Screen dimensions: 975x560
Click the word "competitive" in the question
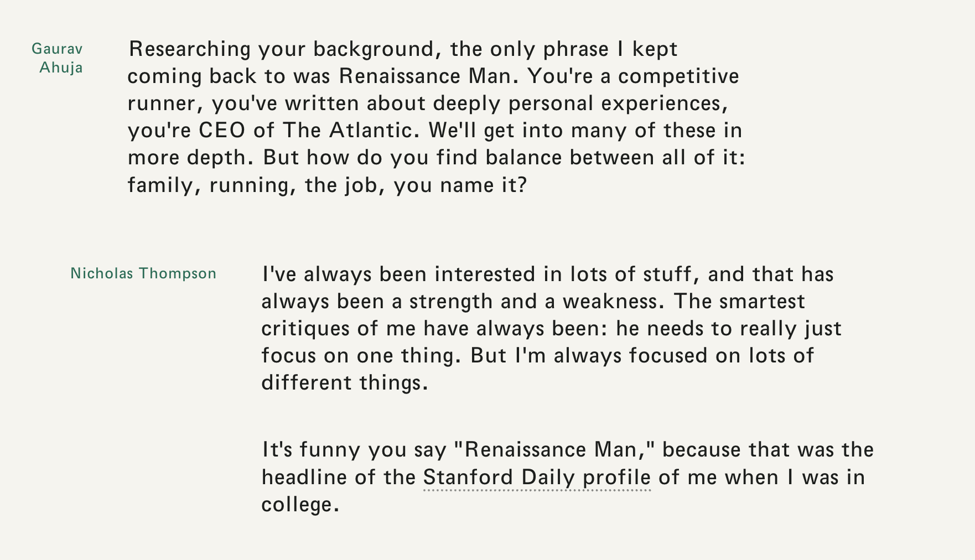click(x=678, y=76)
